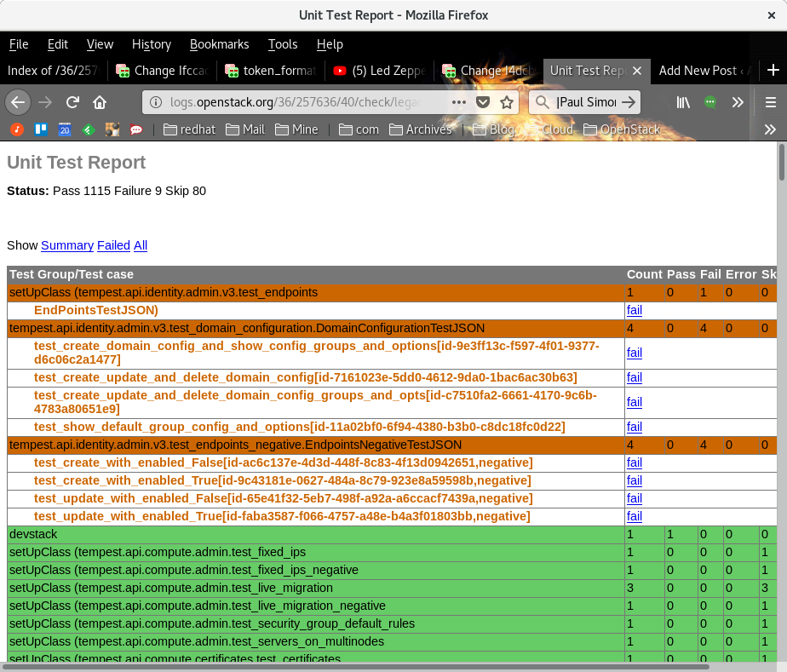Open the Library panel

point(683,102)
